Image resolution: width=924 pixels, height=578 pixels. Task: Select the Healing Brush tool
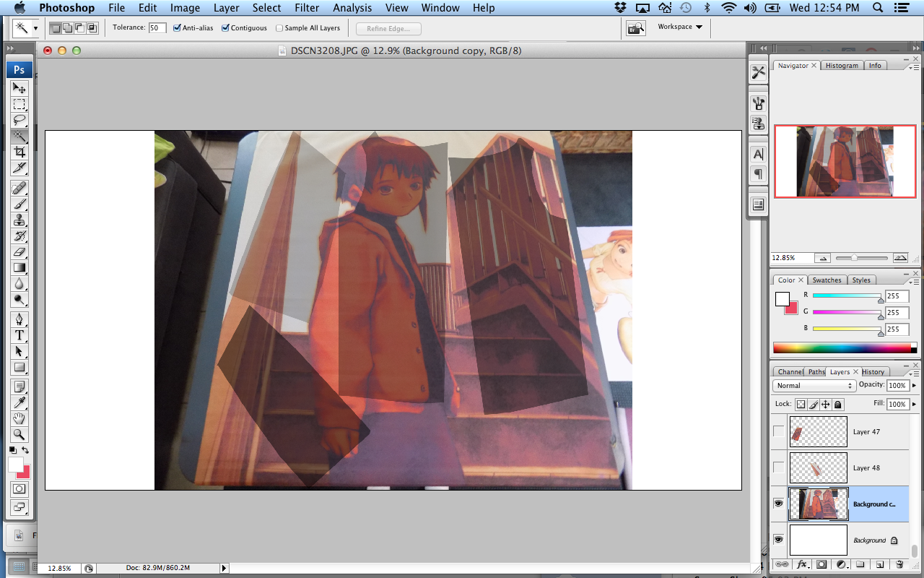coord(19,188)
